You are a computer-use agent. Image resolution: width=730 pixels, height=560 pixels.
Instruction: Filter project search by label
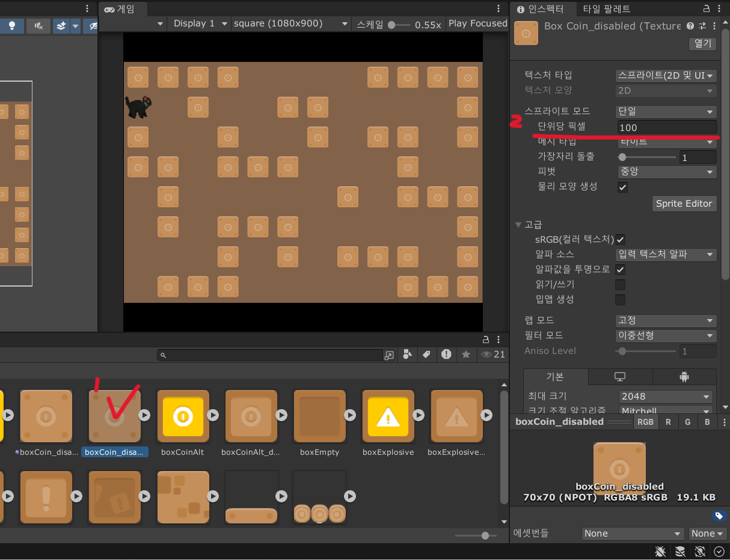[x=426, y=355]
